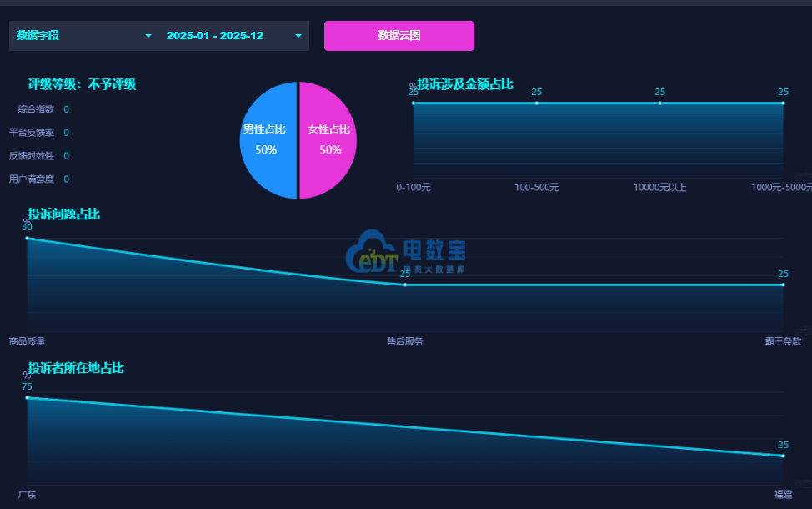This screenshot has height=509, width=812.
Task: Click the 投诉涉及金额占比 chart title
Action: (465, 84)
